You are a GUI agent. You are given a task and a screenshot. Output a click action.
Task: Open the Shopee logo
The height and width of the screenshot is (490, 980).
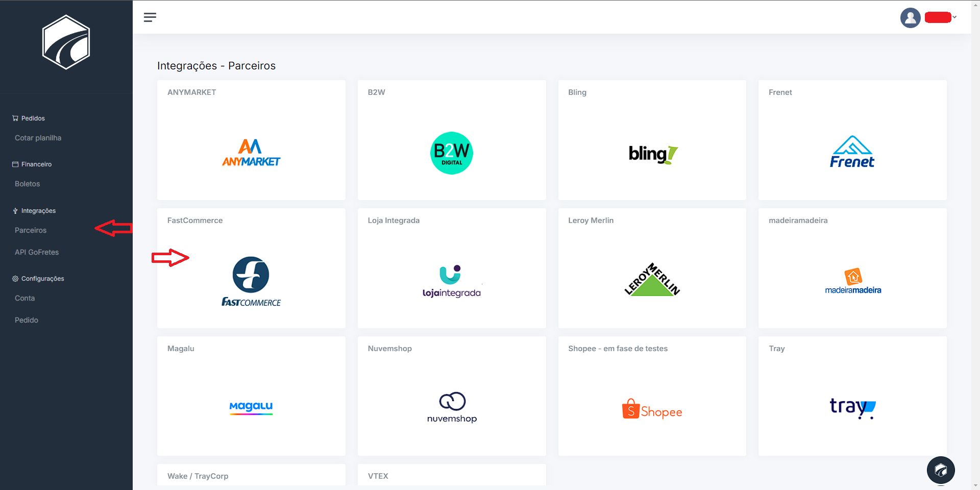point(652,409)
